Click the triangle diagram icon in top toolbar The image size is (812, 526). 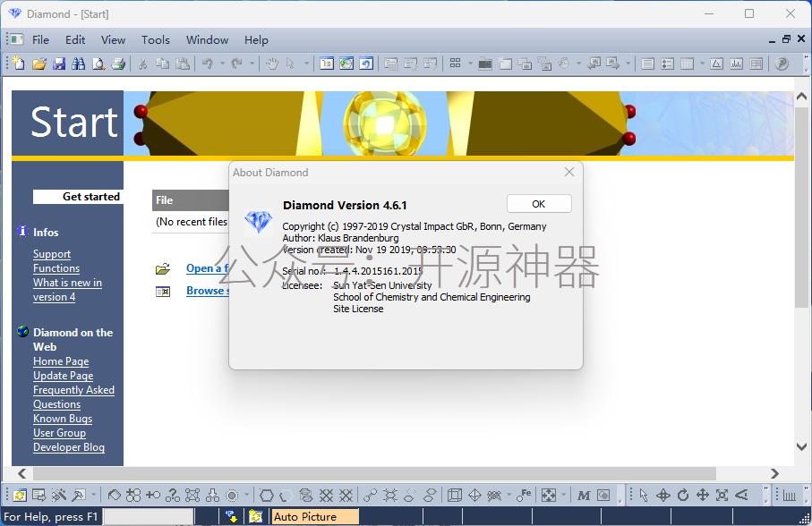coord(717,64)
